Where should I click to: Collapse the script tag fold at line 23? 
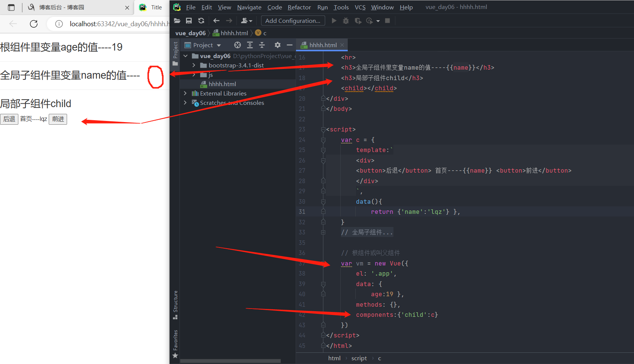[x=323, y=130]
